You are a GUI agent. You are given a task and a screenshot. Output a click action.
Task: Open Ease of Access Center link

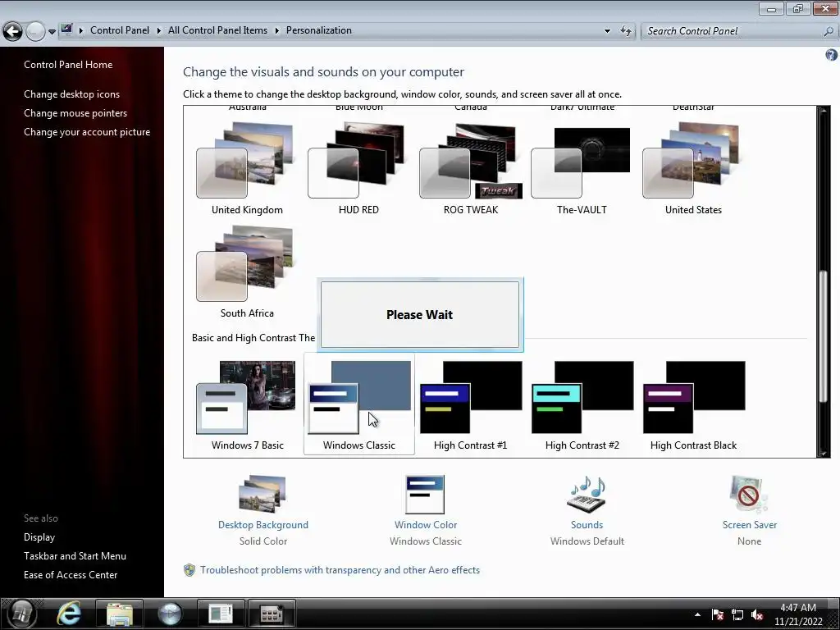point(71,575)
